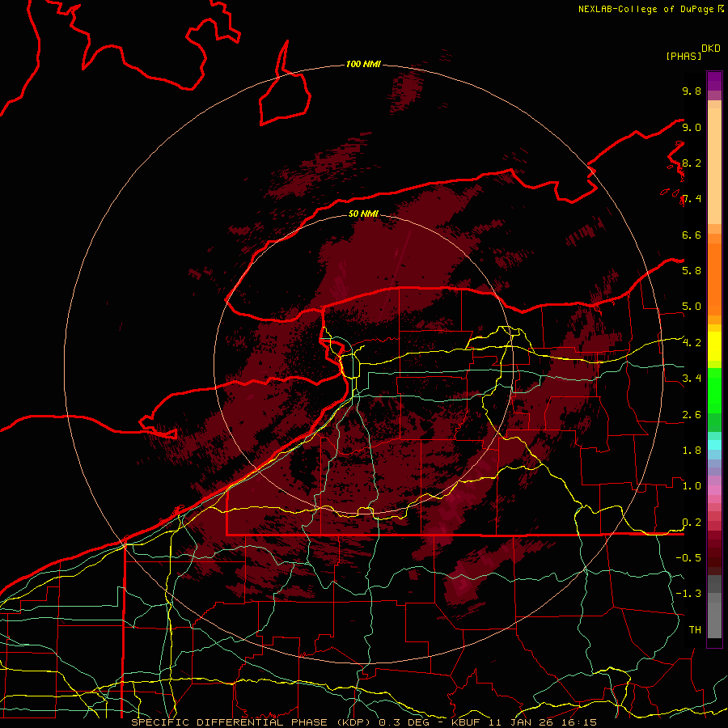Click the 4.2 scale value label
This screenshot has height=728, width=728.
(x=692, y=343)
